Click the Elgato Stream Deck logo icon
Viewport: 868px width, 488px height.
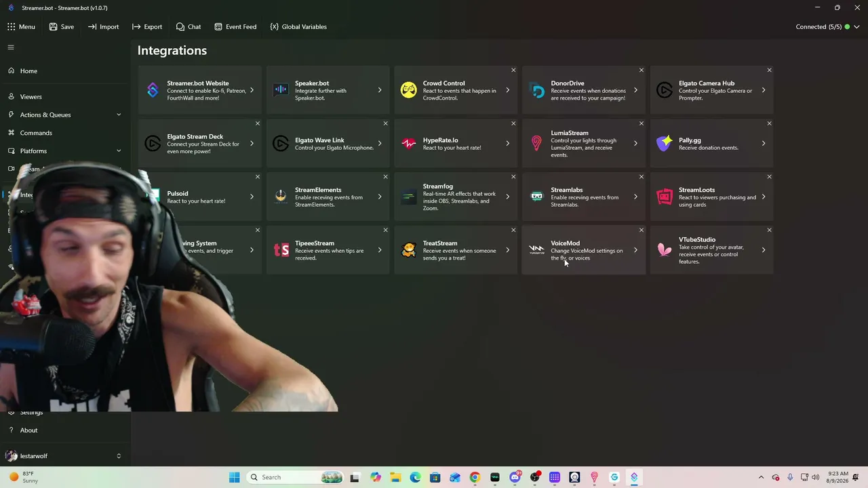[x=153, y=144]
